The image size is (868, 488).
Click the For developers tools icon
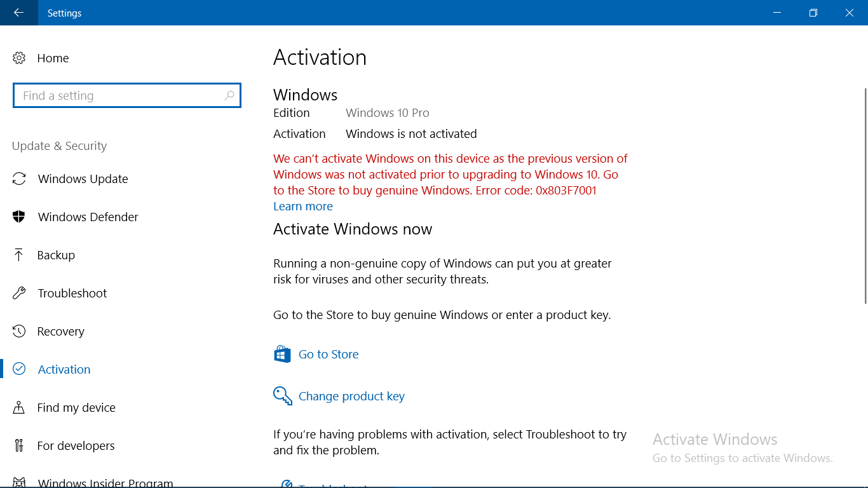[19, 445]
